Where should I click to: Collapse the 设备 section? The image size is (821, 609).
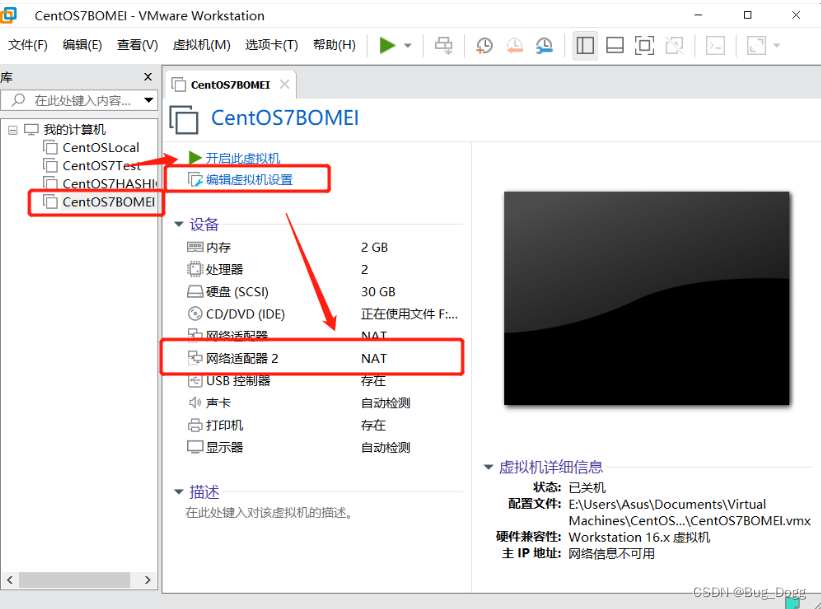[x=179, y=225]
